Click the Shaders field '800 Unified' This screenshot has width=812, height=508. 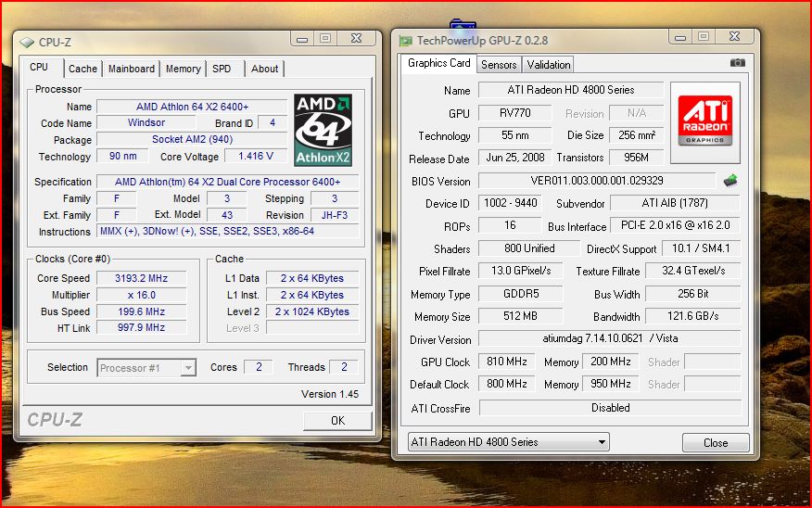click(x=529, y=248)
